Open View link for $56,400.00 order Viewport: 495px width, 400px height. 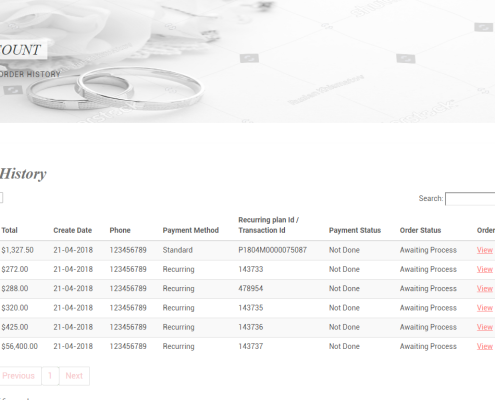pos(485,347)
